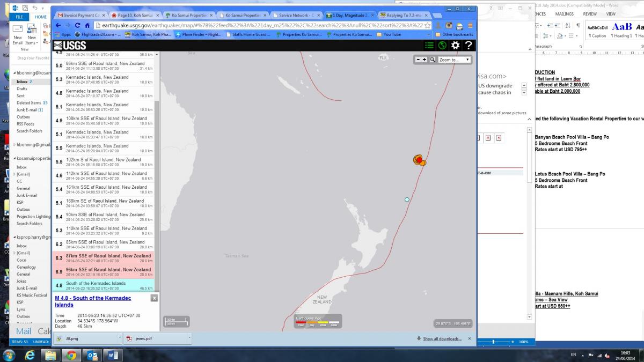Open the USGS earthquake list icon
Image resolution: width=644 pixels, height=362 pixels.
(x=429, y=46)
